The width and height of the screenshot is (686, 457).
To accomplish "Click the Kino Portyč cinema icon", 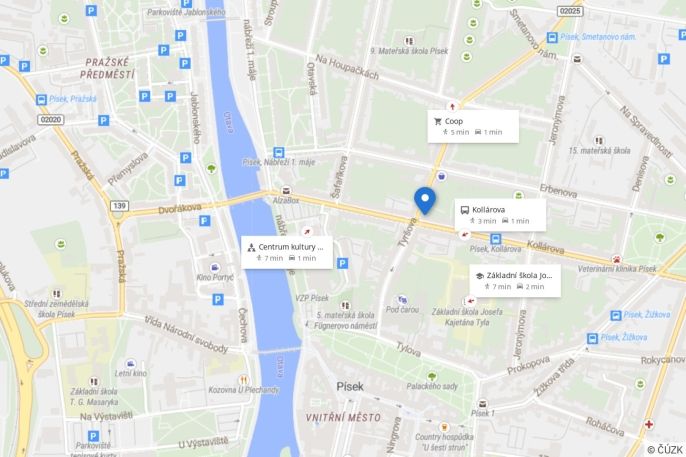I will pyautogui.click(x=215, y=267).
